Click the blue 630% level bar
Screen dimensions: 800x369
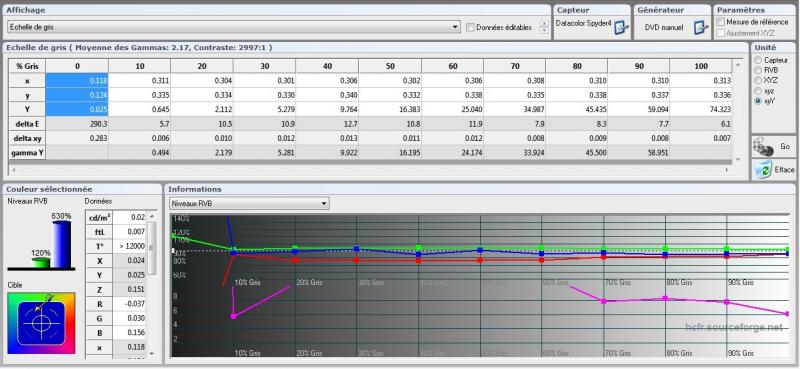click(62, 244)
